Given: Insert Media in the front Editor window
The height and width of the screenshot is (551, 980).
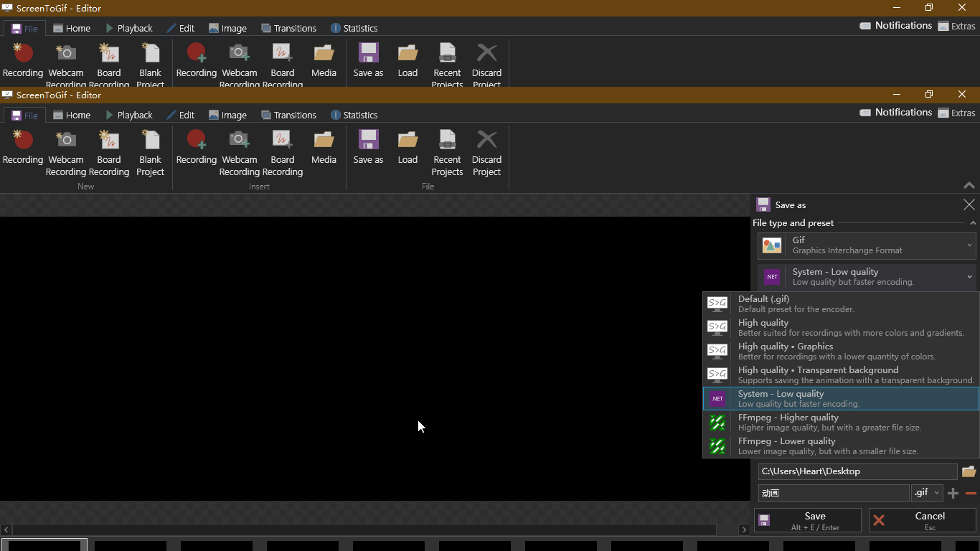Looking at the screenshot, I should (324, 146).
